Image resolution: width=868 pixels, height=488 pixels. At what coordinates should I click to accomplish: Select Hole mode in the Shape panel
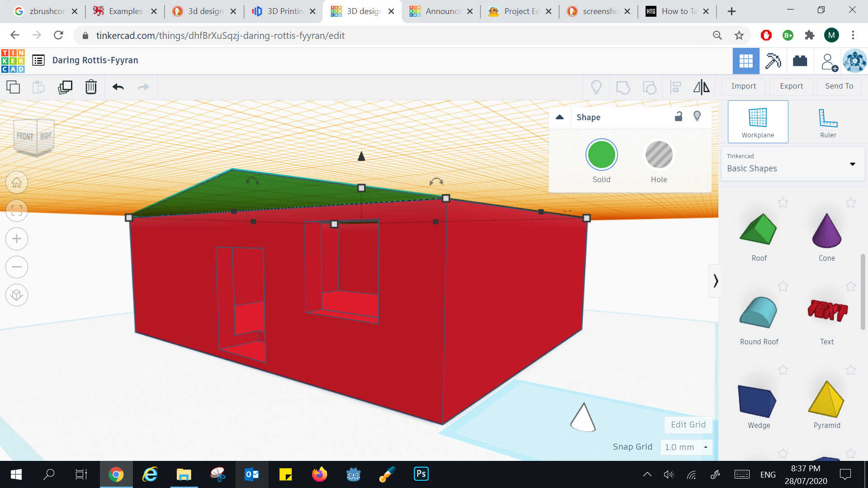(x=659, y=154)
